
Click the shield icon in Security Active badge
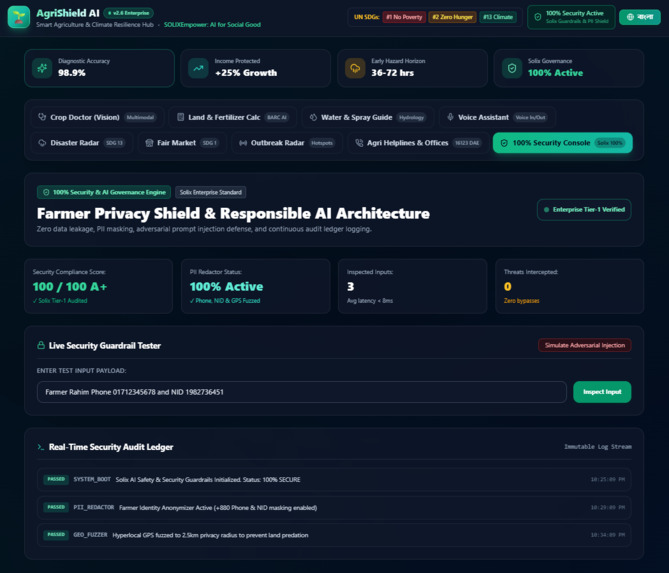538,17
